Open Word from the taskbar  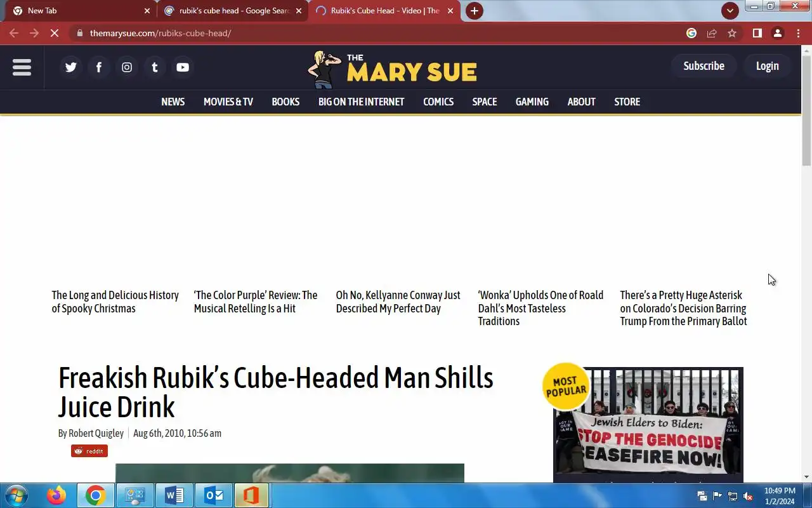[174, 495]
